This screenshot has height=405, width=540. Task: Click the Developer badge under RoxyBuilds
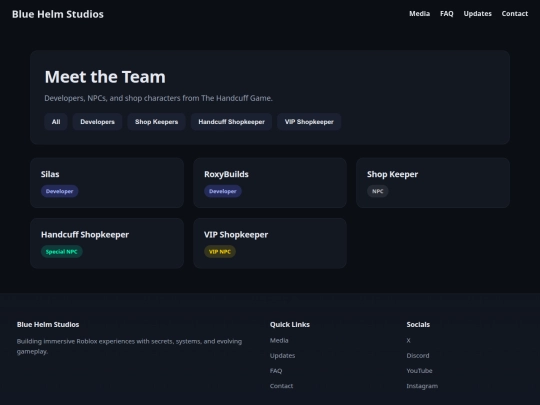[x=222, y=191]
